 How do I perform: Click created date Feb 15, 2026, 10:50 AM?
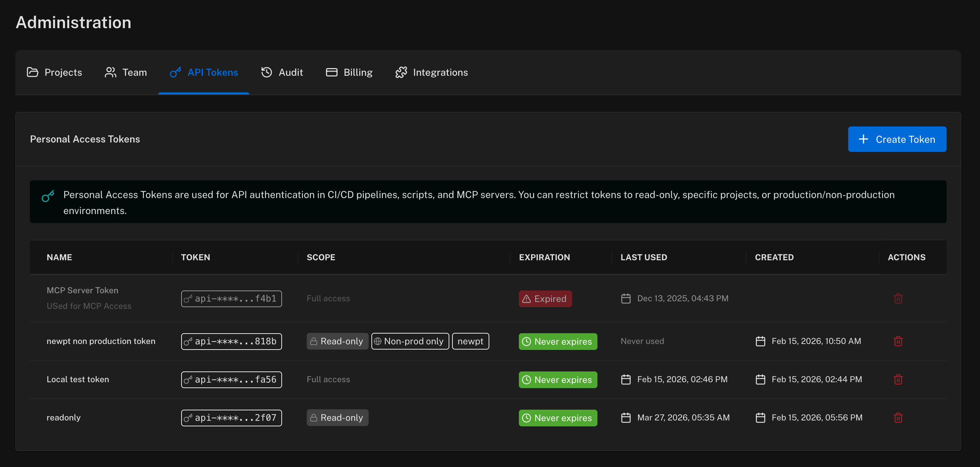point(816,341)
